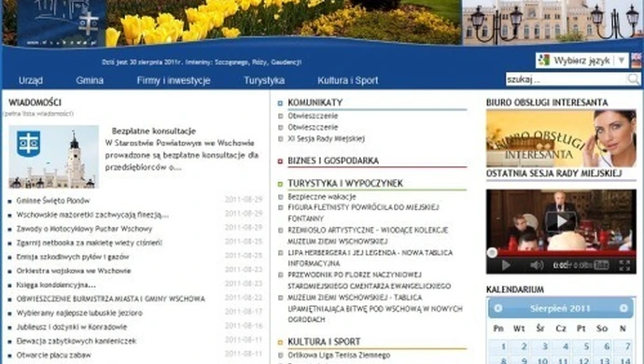Viewport: 644px width, 364px height.
Task: Open Kultura i Sport menu
Action: point(348,80)
